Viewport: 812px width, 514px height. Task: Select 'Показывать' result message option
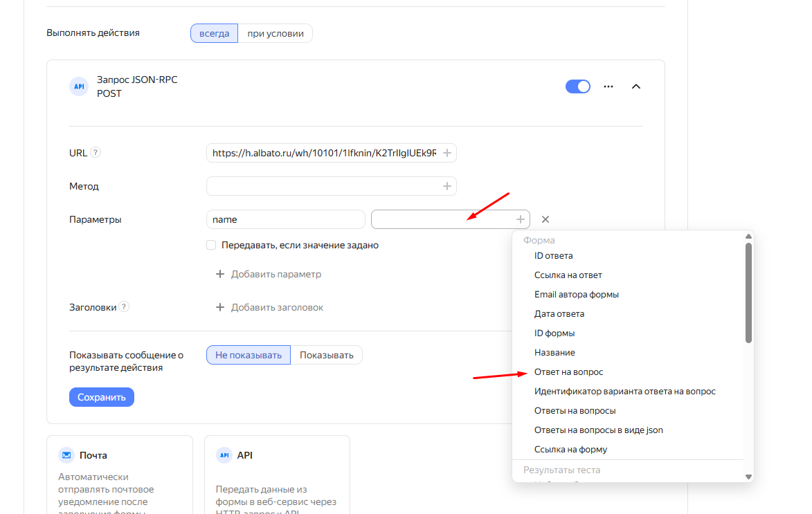[x=326, y=355]
